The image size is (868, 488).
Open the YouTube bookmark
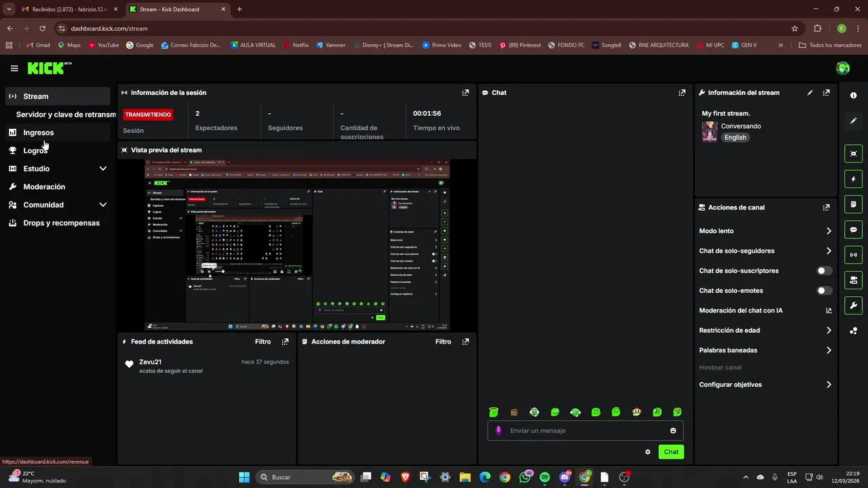click(x=104, y=45)
